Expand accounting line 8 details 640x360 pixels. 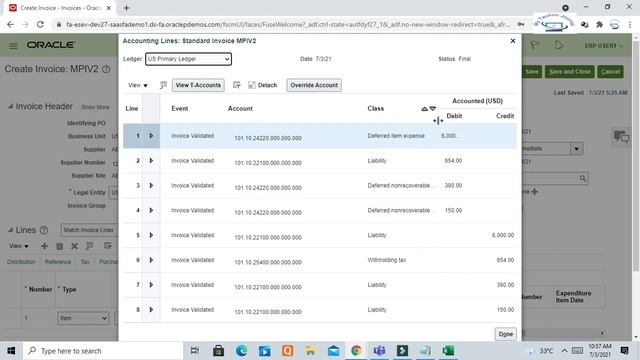[151, 310]
